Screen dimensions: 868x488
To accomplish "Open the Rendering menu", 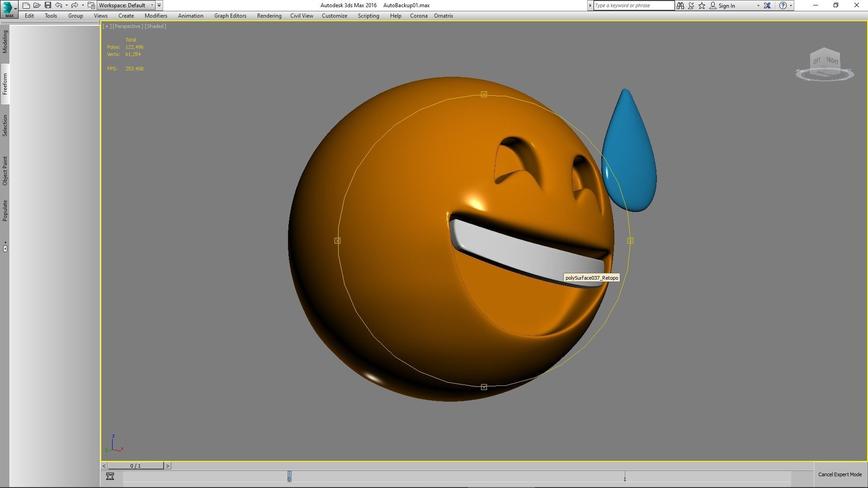I will (269, 16).
